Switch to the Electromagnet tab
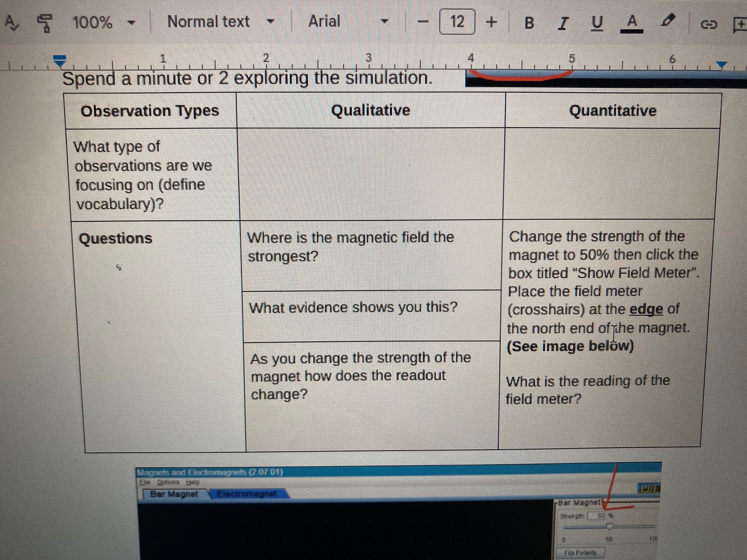 (247, 494)
